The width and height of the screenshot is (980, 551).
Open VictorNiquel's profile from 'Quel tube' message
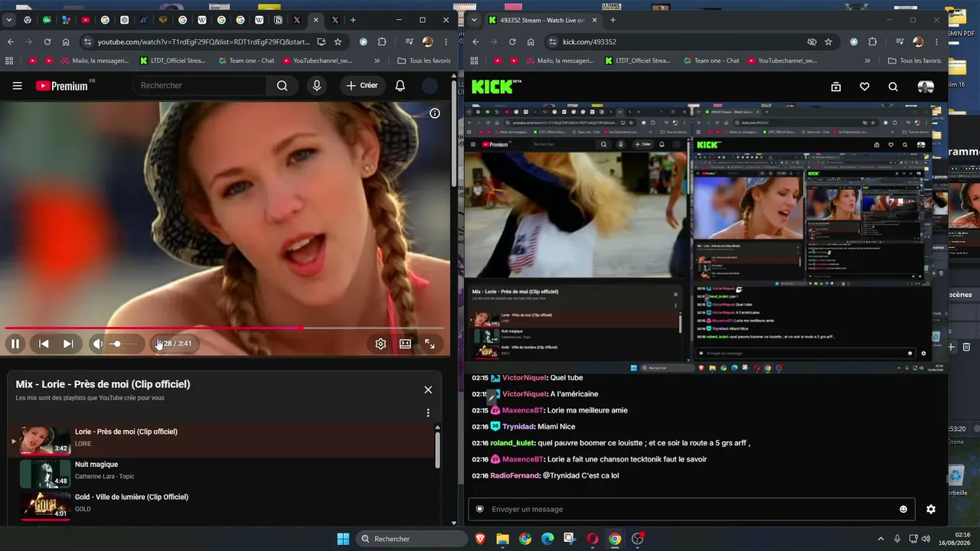524,378
